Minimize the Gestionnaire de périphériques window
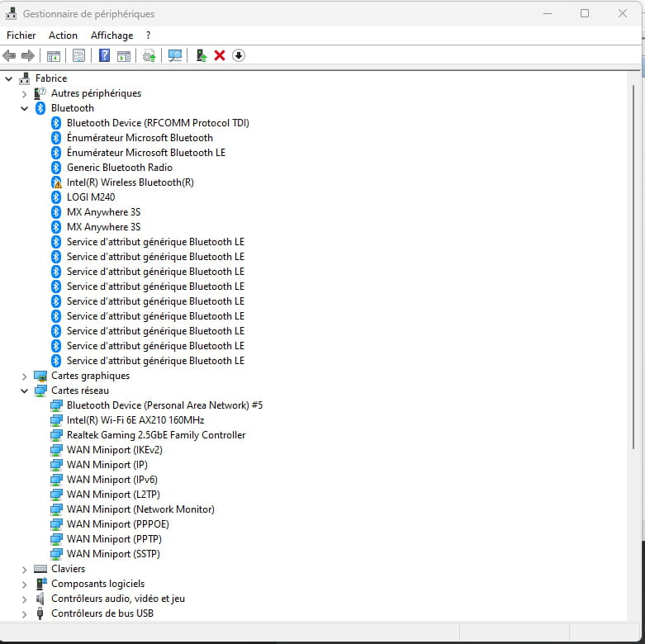The height and width of the screenshot is (644, 645). [547, 13]
